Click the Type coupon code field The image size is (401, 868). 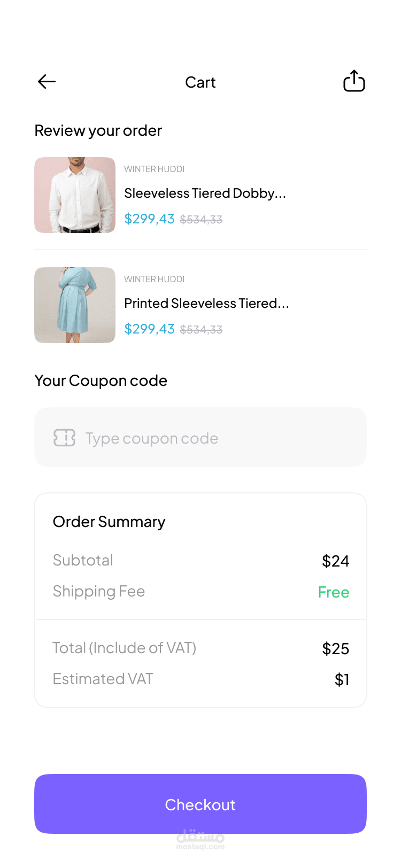click(214, 438)
